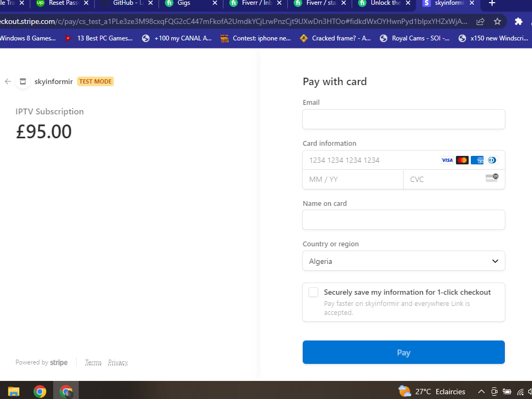Open the x150 new Windscri... bookmark
This screenshot has width=532, height=399.
tap(494, 38)
